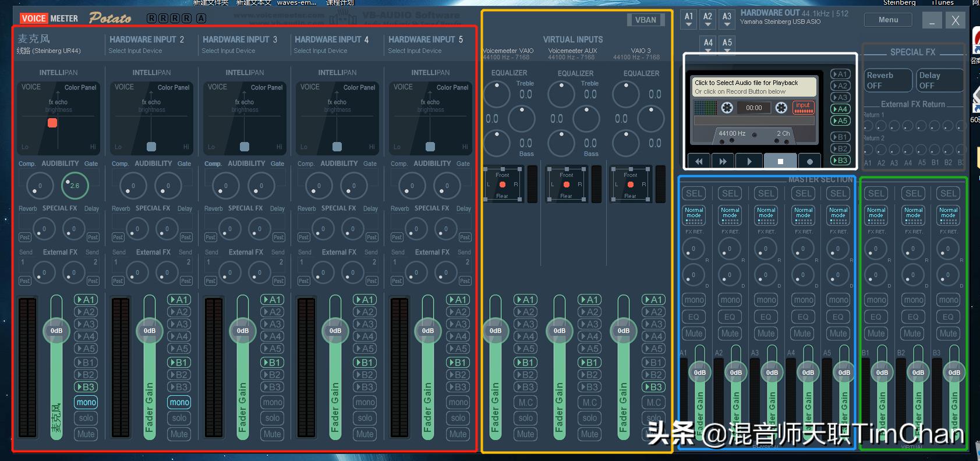Click the cassette tape display

pos(754,111)
